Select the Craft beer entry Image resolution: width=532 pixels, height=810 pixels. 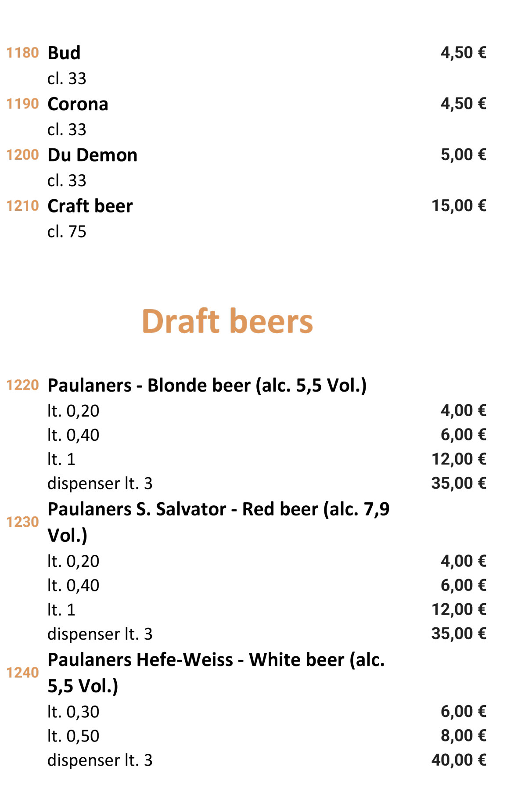[x=90, y=206]
